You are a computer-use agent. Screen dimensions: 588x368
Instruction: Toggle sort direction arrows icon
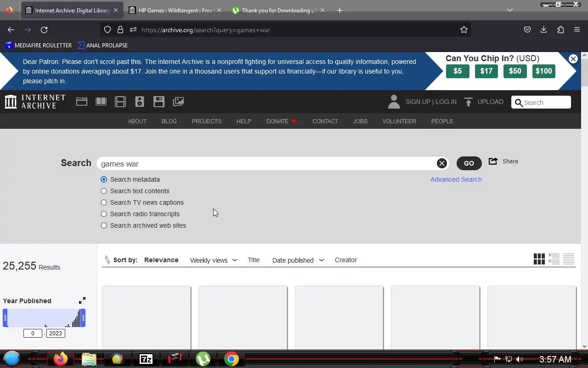point(107,260)
